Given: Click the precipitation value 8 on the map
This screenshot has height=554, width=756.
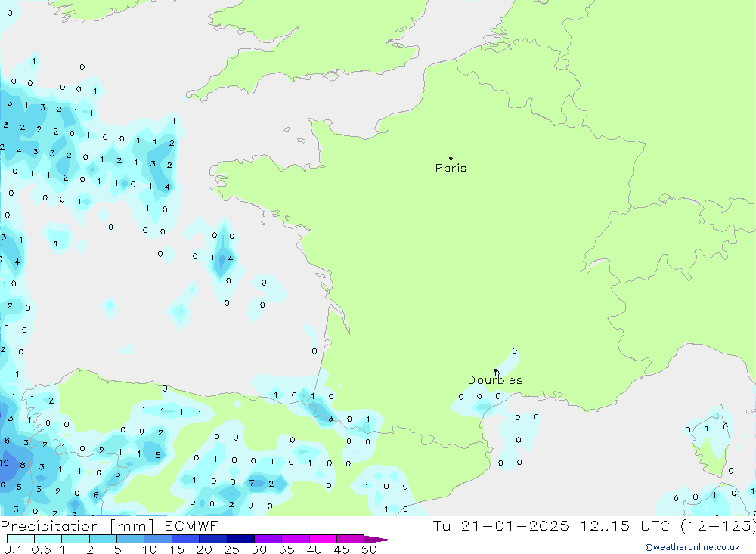Looking at the screenshot, I should point(22,465).
